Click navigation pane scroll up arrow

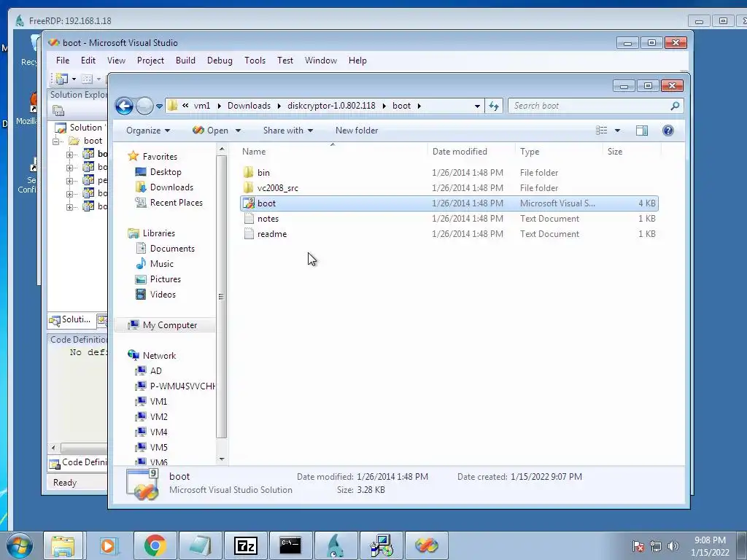click(x=222, y=149)
